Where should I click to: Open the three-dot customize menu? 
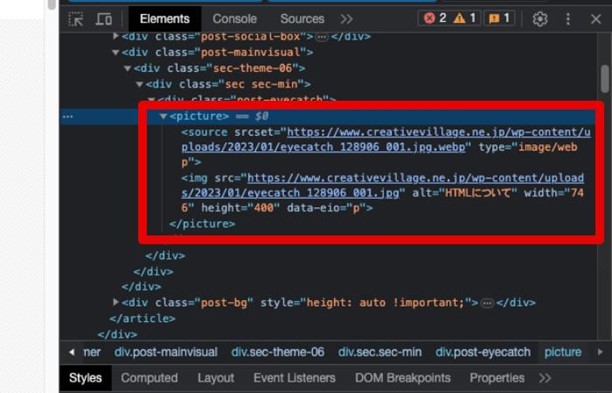pyautogui.click(x=568, y=19)
